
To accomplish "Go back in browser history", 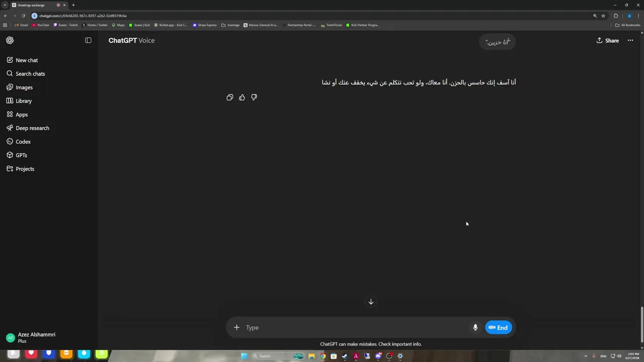I will click(x=6, y=16).
